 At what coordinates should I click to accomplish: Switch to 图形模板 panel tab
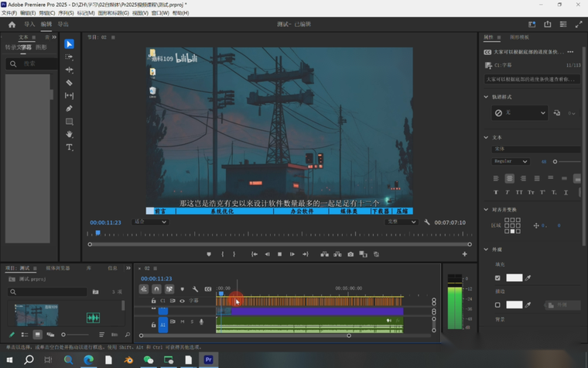pos(519,37)
